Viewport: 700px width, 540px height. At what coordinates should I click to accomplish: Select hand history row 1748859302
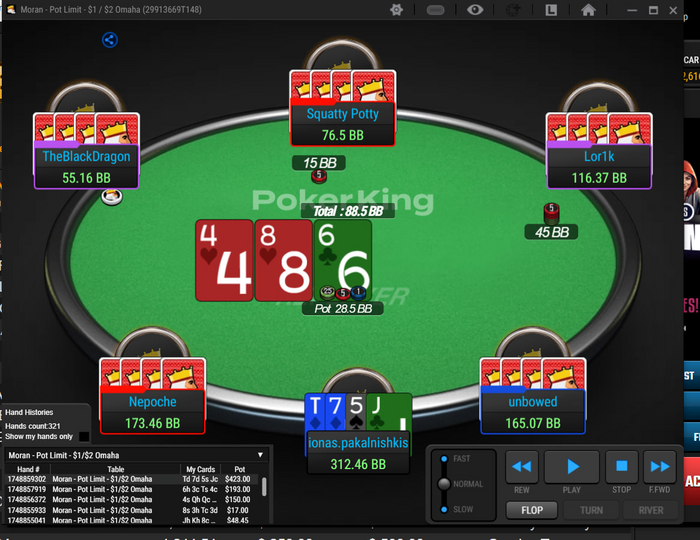pos(133,479)
